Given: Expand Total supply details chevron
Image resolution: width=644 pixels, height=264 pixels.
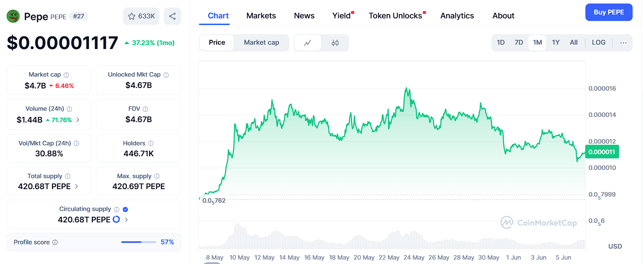Looking at the screenshot, I should pos(77,186).
